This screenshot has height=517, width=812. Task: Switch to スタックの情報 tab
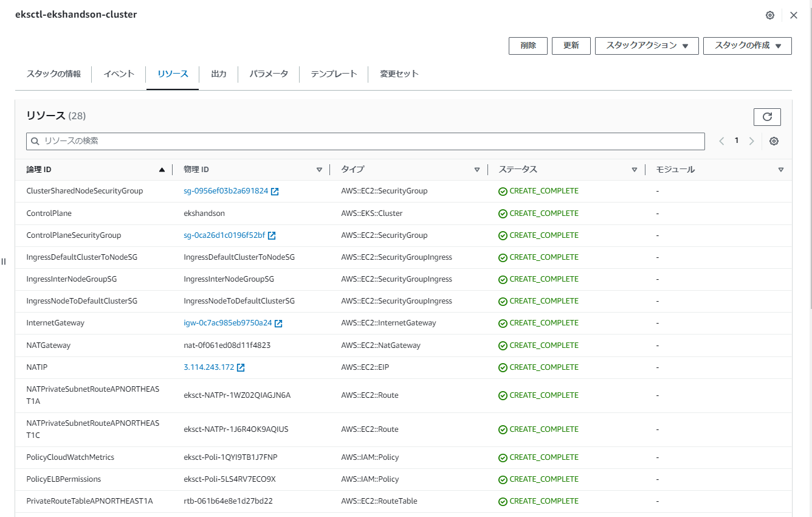point(53,74)
